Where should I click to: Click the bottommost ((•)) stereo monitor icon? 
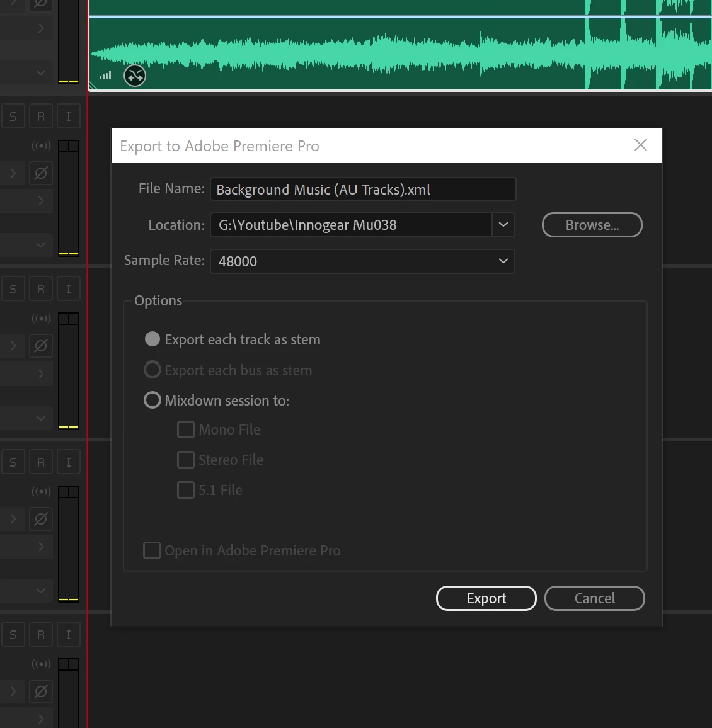tap(41, 664)
